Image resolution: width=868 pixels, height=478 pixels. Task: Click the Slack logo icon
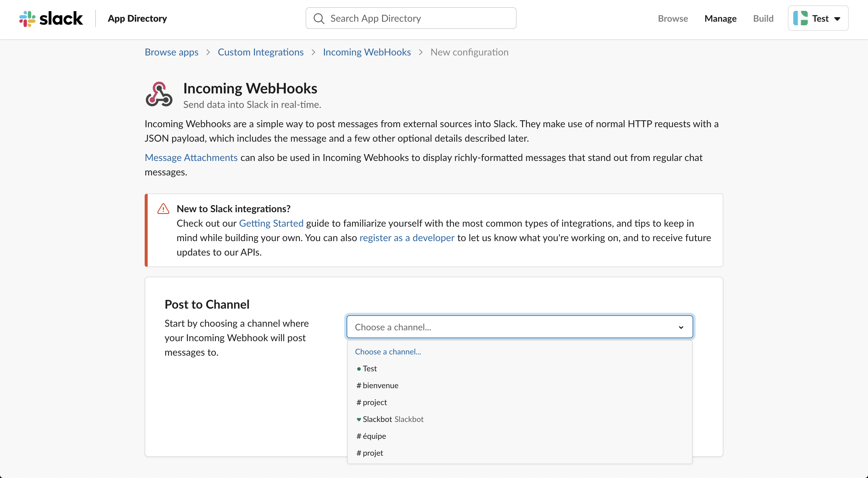(27, 18)
